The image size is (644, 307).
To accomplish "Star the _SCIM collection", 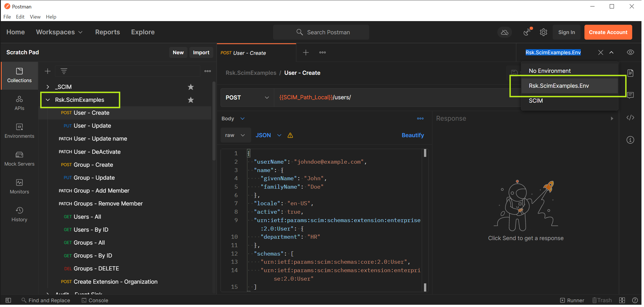I will pyautogui.click(x=191, y=87).
